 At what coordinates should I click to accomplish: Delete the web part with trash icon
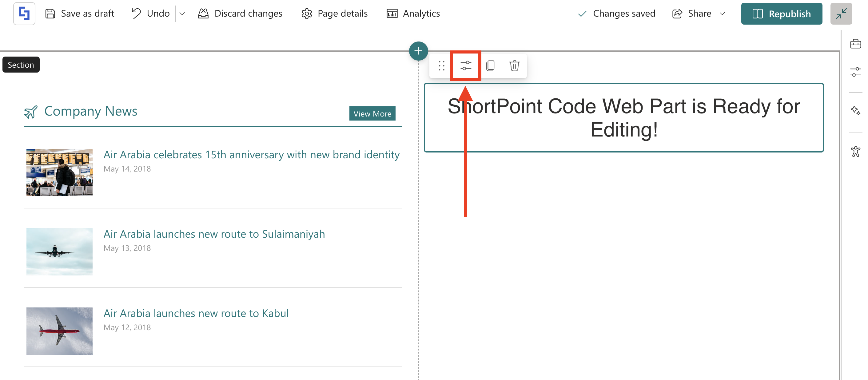tap(514, 66)
